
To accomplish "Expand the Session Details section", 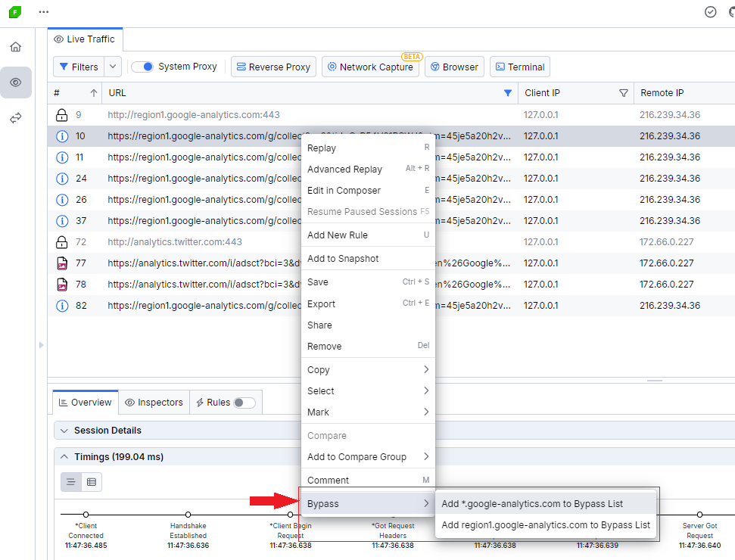I will click(64, 430).
